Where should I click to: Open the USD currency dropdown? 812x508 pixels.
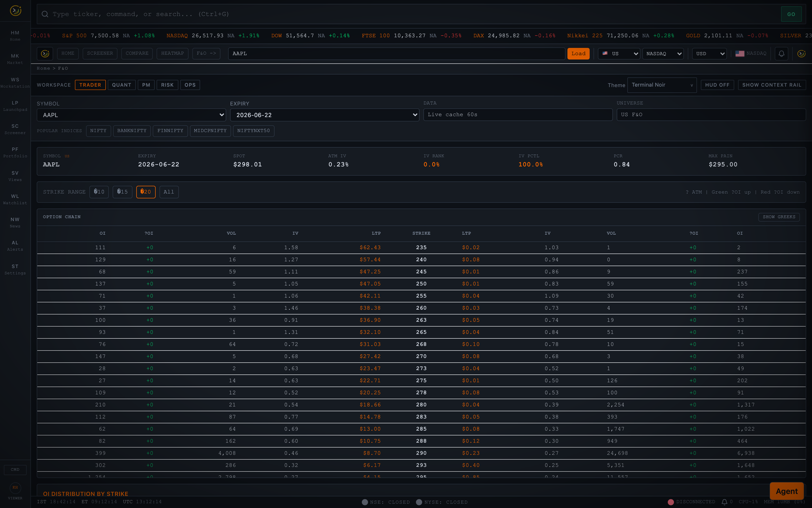(709, 54)
